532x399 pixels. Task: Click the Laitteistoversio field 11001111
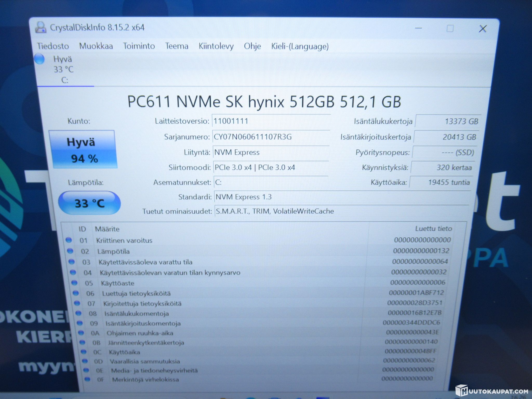coord(271,121)
